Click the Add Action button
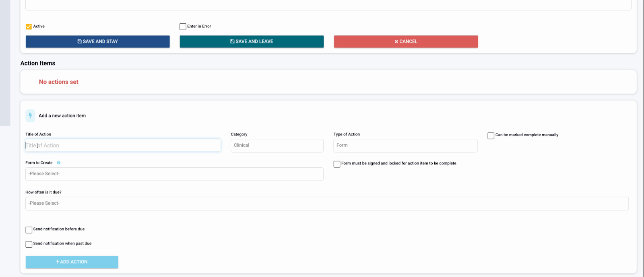The image size is (644, 277). pos(72,262)
